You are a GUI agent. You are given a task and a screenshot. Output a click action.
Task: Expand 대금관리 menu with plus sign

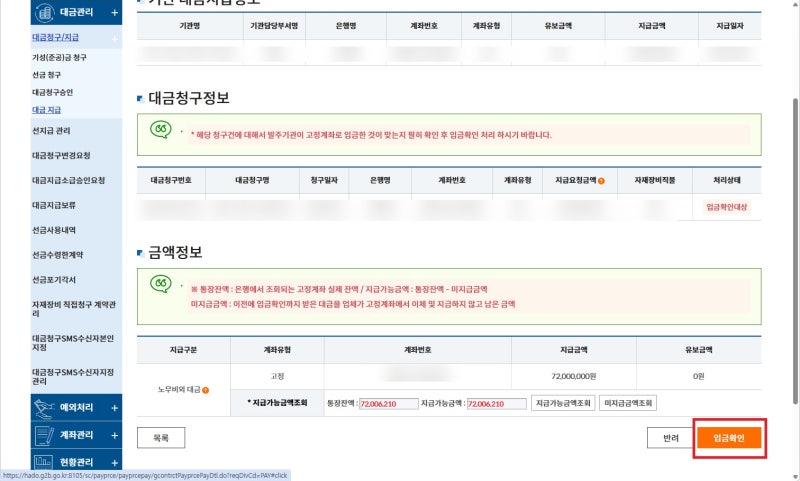pyautogui.click(x=114, y=12)
